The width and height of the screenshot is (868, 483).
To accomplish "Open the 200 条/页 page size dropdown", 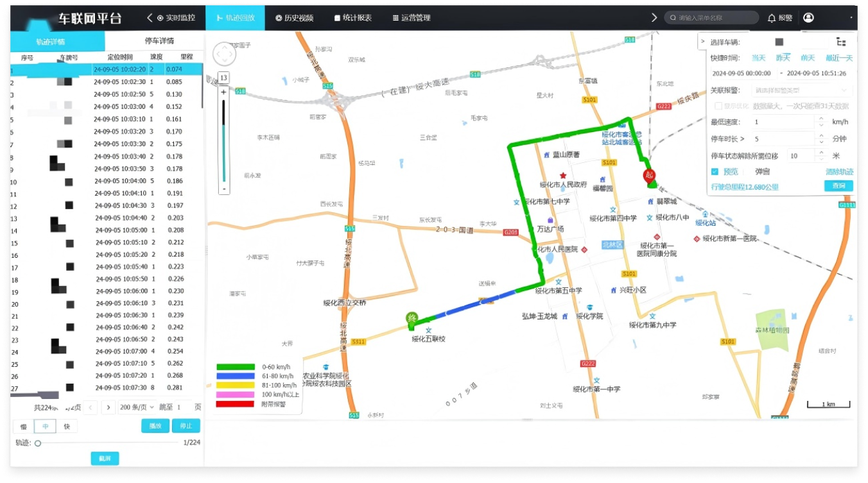I will 137,407.
